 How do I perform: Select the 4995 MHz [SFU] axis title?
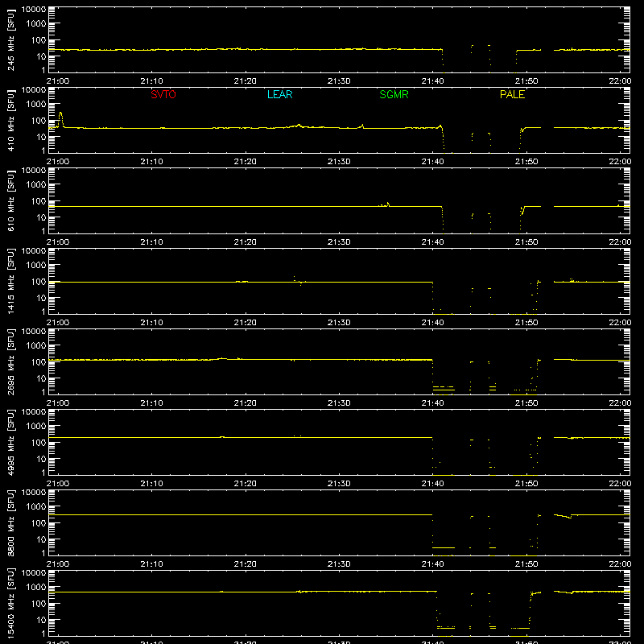(11, 442)
